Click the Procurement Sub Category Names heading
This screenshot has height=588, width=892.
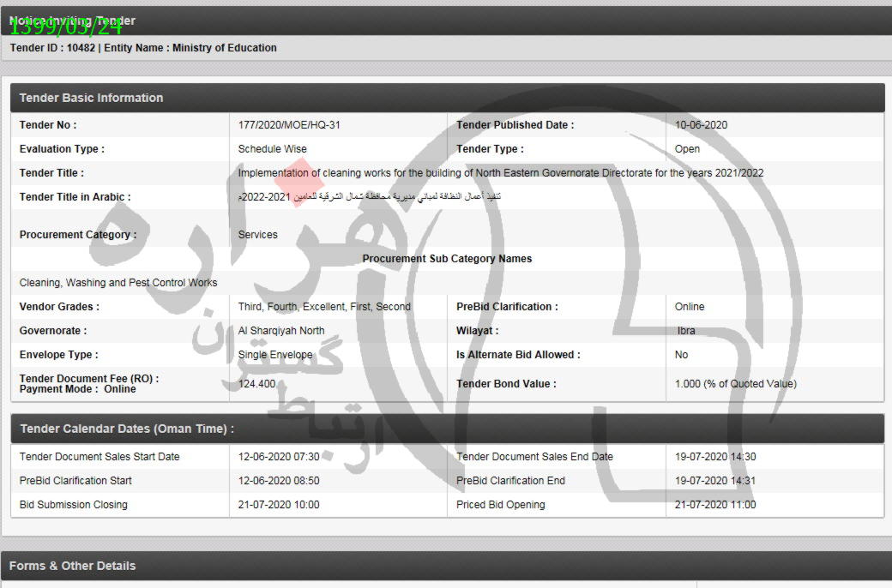pyautogui.click(x=447, y=259)
